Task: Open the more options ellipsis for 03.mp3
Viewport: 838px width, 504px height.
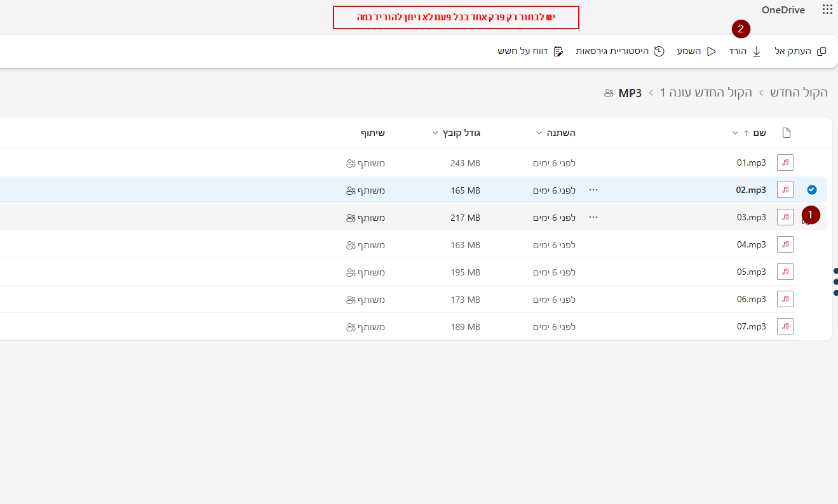Action: pos(593,217)
